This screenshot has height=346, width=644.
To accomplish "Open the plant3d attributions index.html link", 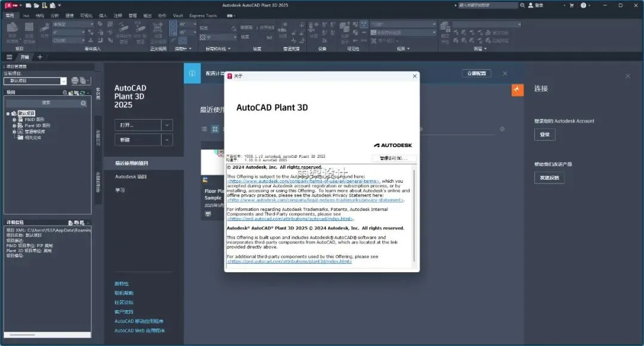I will point(290,261).
